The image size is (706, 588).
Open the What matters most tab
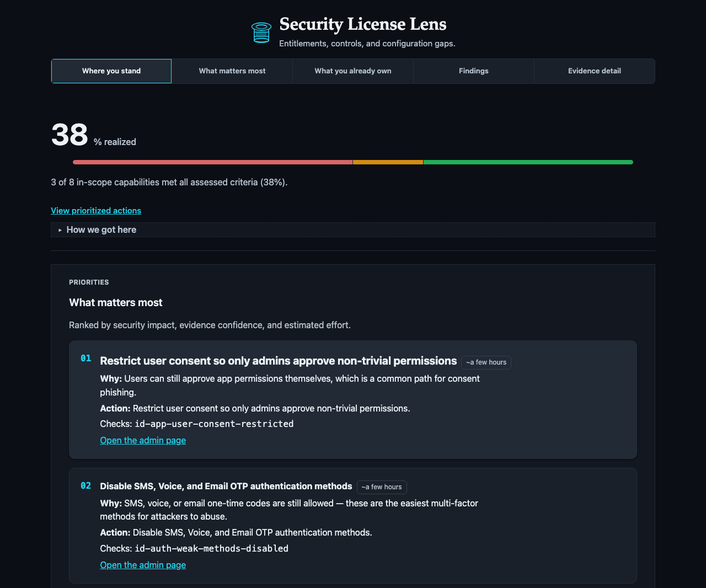coord(232,71)
